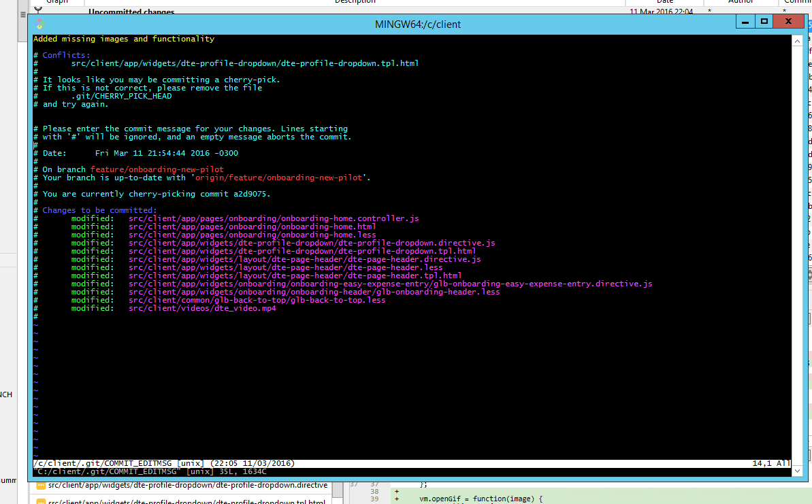The width and height of the screenshot is (812, 504).
Task: Click the '.git/CHERRY_PICK_HEAD' line
Action: click(x=122, y=96)
